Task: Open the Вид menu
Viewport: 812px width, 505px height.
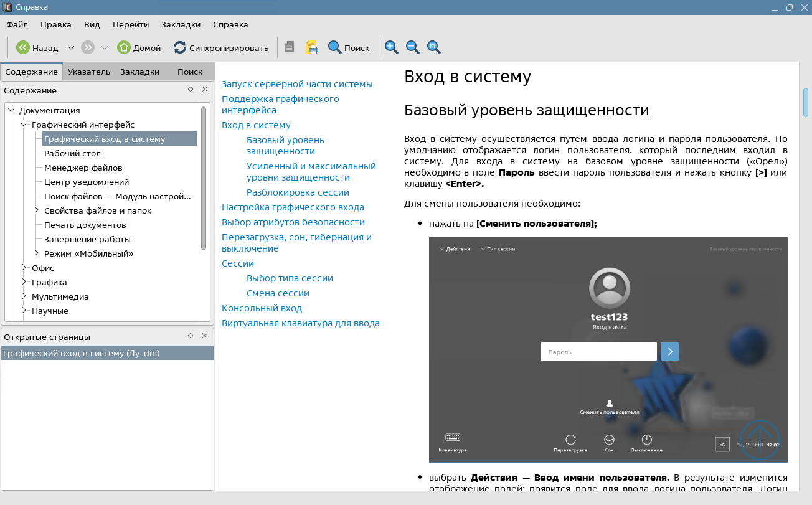Action: coord(92,25)
